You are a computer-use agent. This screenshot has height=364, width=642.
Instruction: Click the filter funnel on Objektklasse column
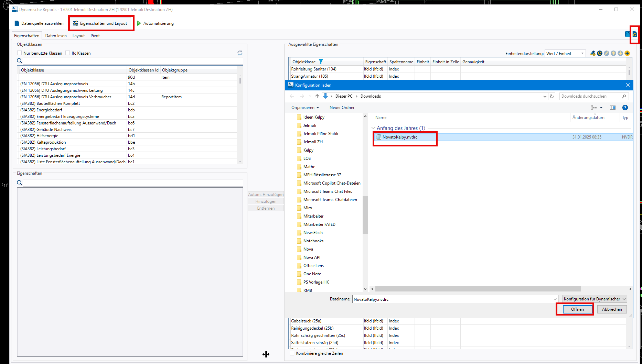(x=321, y=62)
